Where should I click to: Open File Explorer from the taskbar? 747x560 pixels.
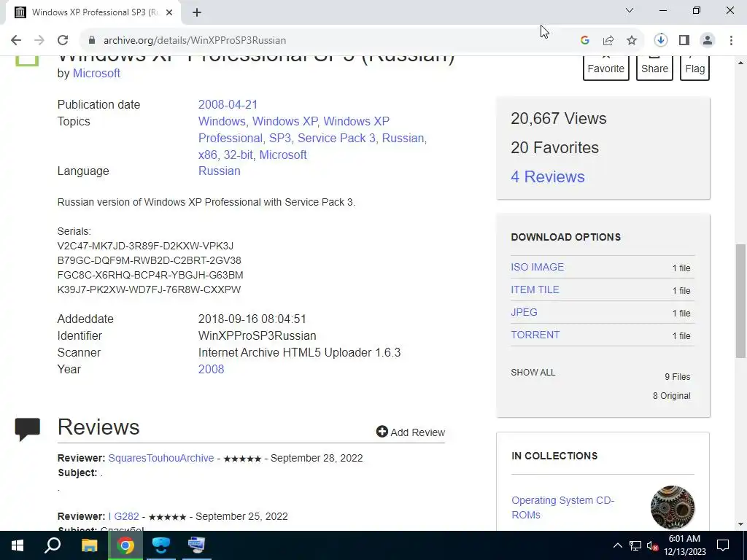click(x=89, y=545)
